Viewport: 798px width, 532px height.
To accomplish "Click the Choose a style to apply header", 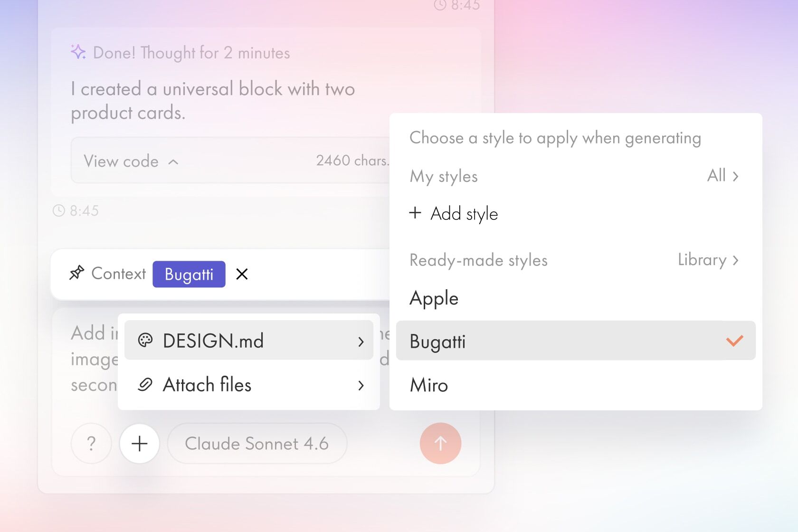I will point(555,138).
